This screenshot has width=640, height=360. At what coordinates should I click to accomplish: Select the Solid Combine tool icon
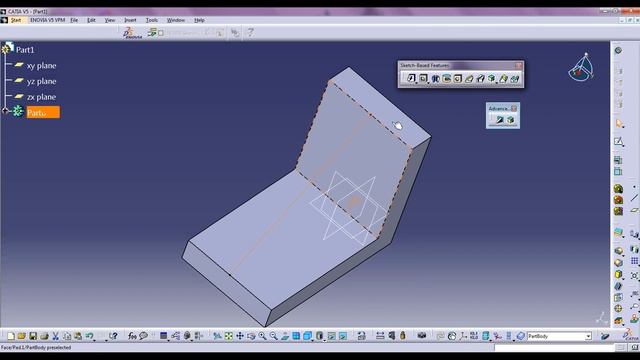[491, 78]
